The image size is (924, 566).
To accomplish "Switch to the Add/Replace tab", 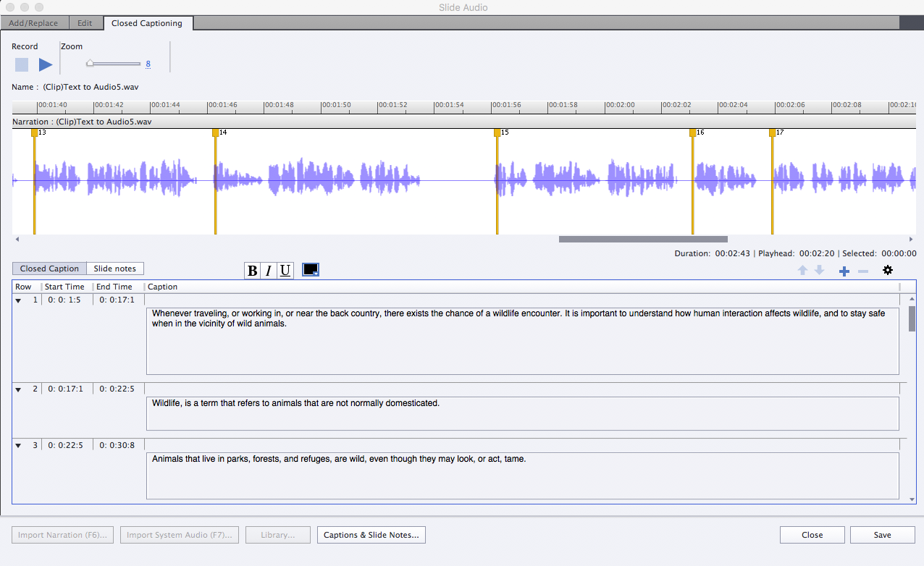I will pos(33,23).
